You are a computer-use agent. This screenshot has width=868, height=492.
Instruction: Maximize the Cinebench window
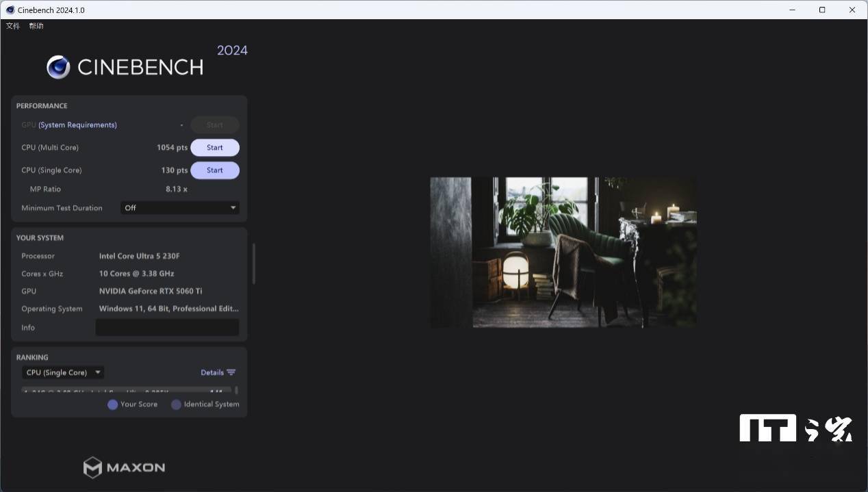[x=822, y=10]
